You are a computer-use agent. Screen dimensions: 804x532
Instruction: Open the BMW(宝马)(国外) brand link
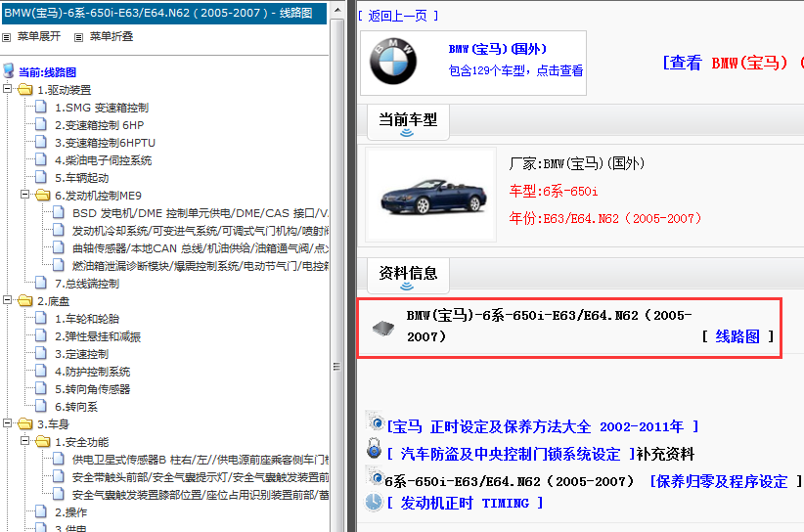tap(498, 49)
